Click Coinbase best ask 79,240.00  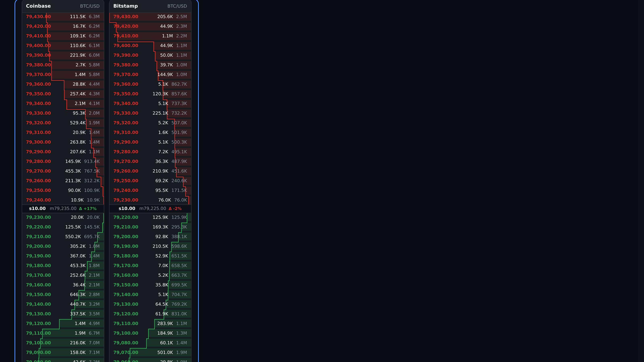[38, 200]
